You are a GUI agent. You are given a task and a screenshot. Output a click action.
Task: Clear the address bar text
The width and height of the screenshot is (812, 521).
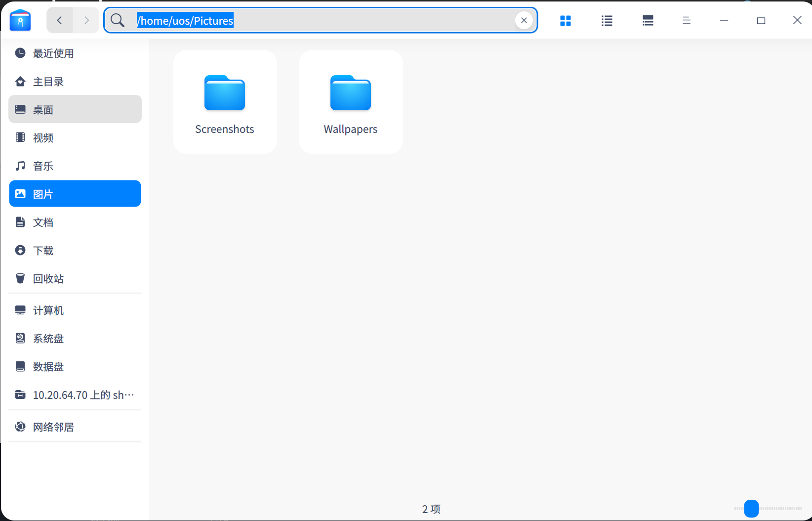[524, 20]
